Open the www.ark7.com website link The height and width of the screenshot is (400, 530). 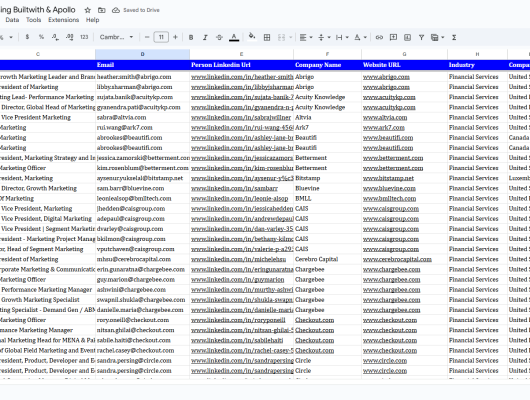coord(384,128)
